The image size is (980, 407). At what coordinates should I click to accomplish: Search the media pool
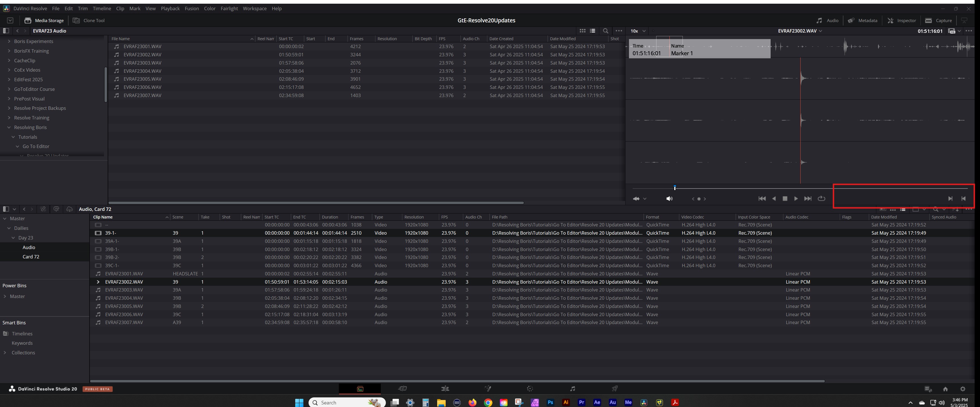936,209
